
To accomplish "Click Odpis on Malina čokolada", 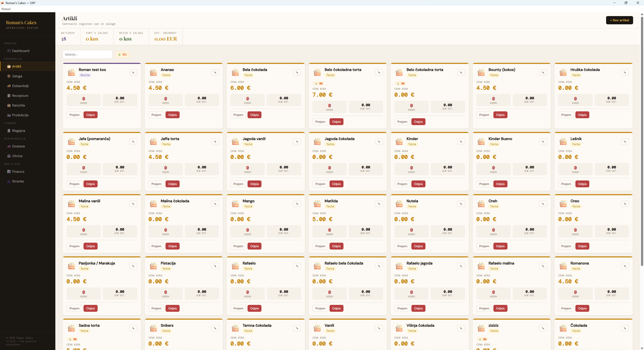I will coord(173,246).
